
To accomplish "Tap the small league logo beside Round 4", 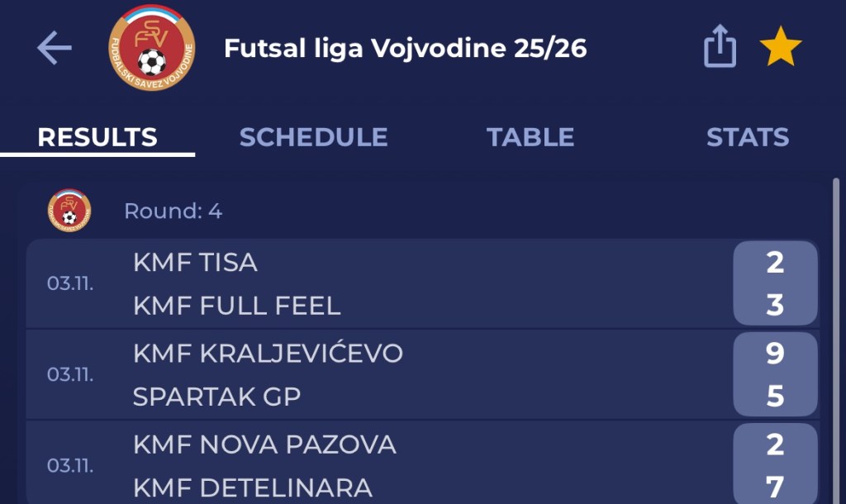I will pos(69,211).
